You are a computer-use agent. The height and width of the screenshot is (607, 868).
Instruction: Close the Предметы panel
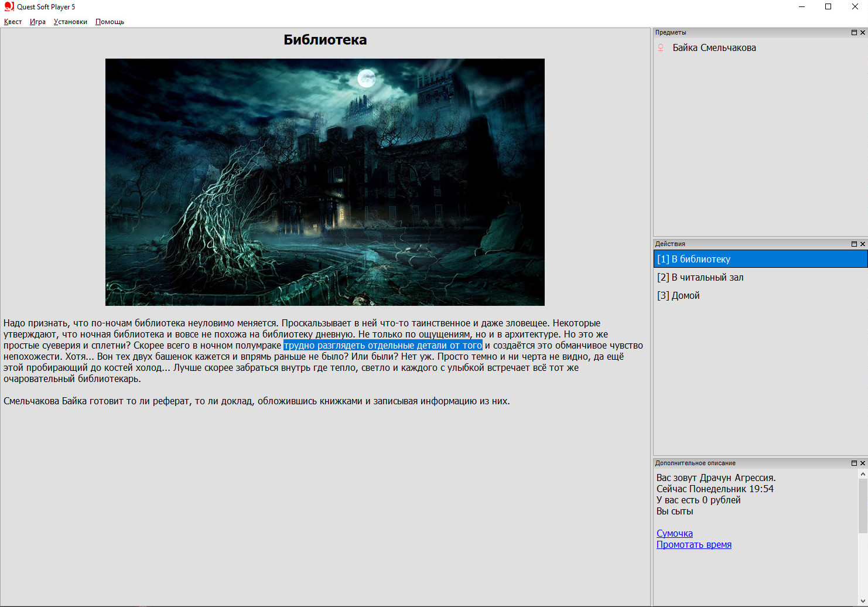863,33
